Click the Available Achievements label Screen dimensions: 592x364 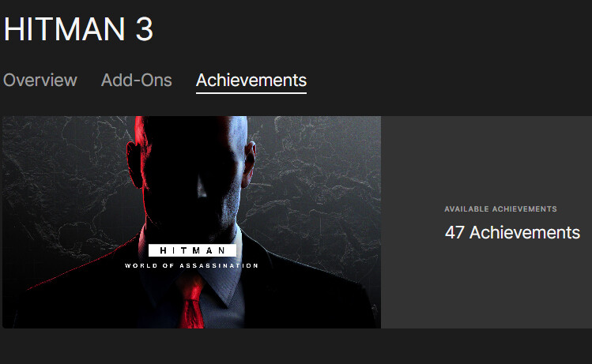[500, 209]
